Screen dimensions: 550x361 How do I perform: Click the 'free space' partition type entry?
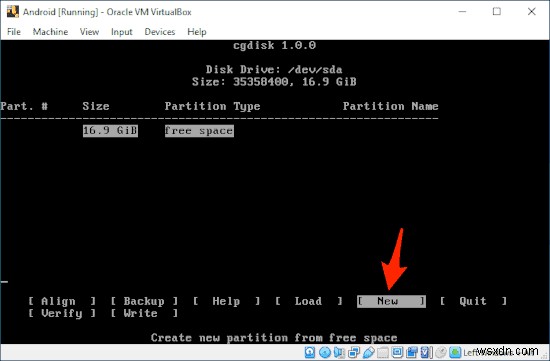199,131
